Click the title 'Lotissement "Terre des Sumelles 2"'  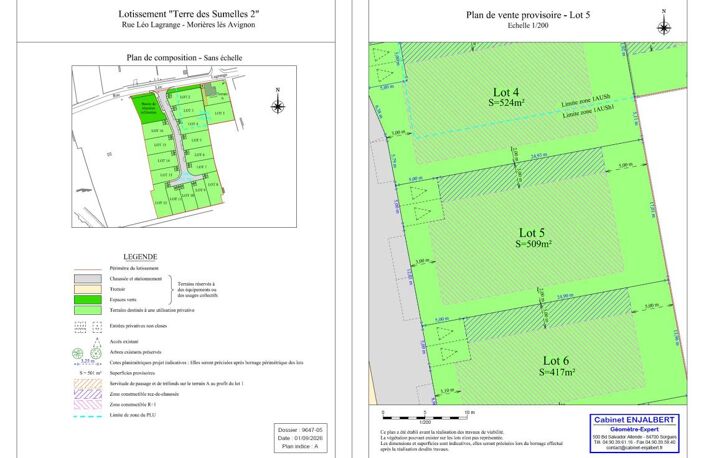click(x=189, y=14)
